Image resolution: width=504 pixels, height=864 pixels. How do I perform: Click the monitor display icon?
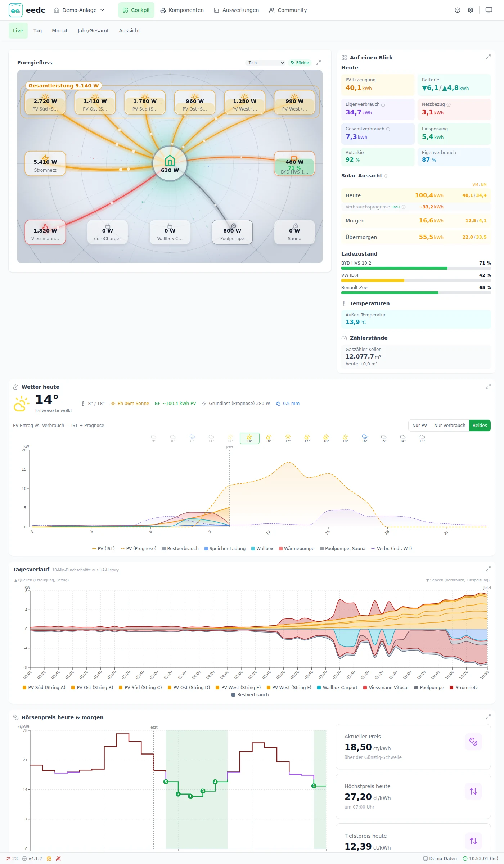(489, 10)
